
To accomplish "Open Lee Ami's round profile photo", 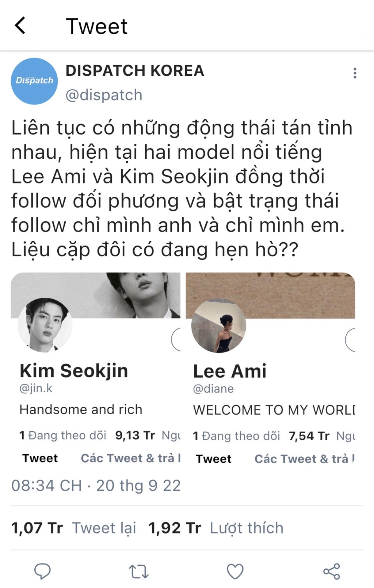I will (219, 325).
